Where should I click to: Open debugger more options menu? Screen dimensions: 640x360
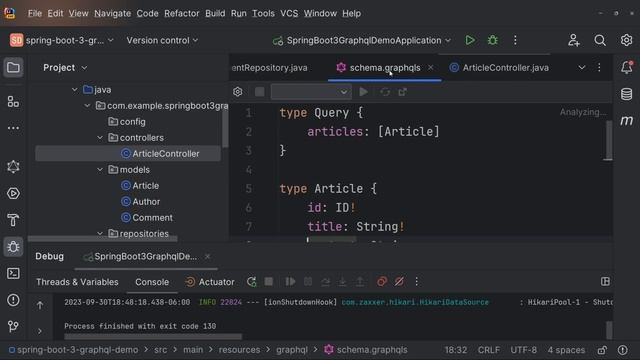pyautogui.click(x=416, y=282)
